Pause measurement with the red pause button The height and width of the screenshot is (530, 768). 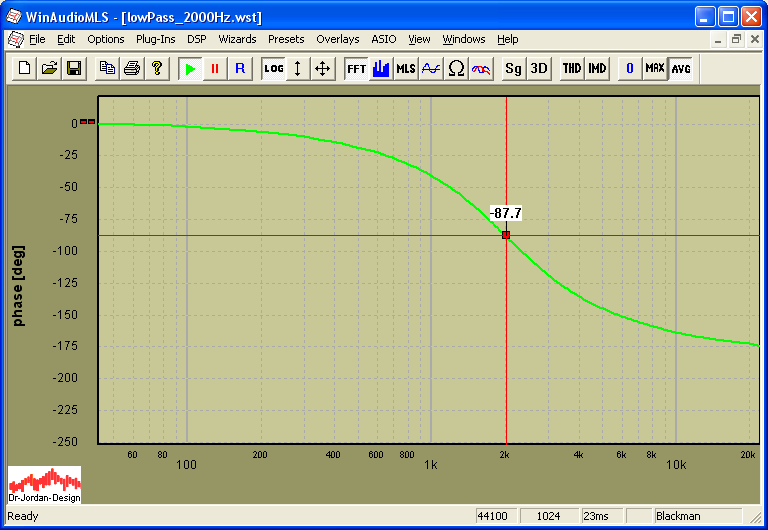click(214, 68)
